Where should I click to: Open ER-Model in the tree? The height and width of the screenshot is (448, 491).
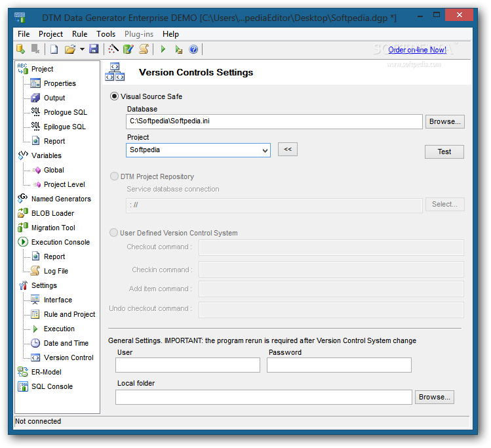click(x=47, y=371)
